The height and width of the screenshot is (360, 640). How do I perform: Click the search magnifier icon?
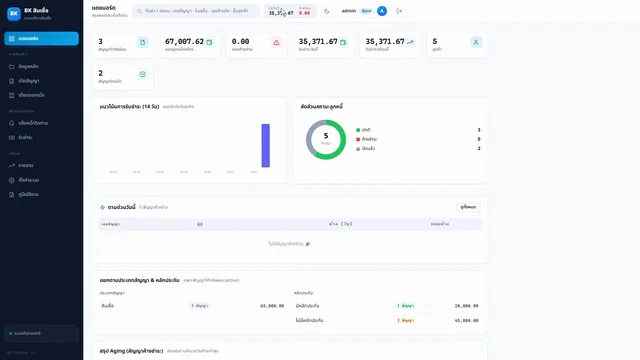click(140, 11)
